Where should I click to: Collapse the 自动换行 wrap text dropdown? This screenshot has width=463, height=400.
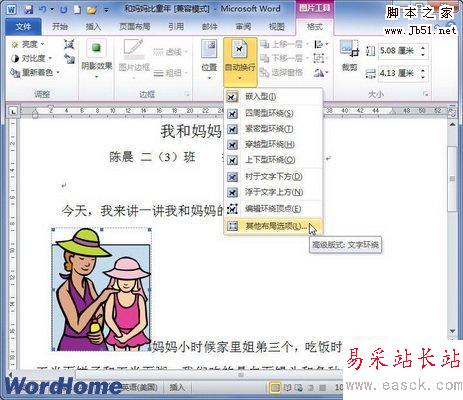[x=240, y=61]
